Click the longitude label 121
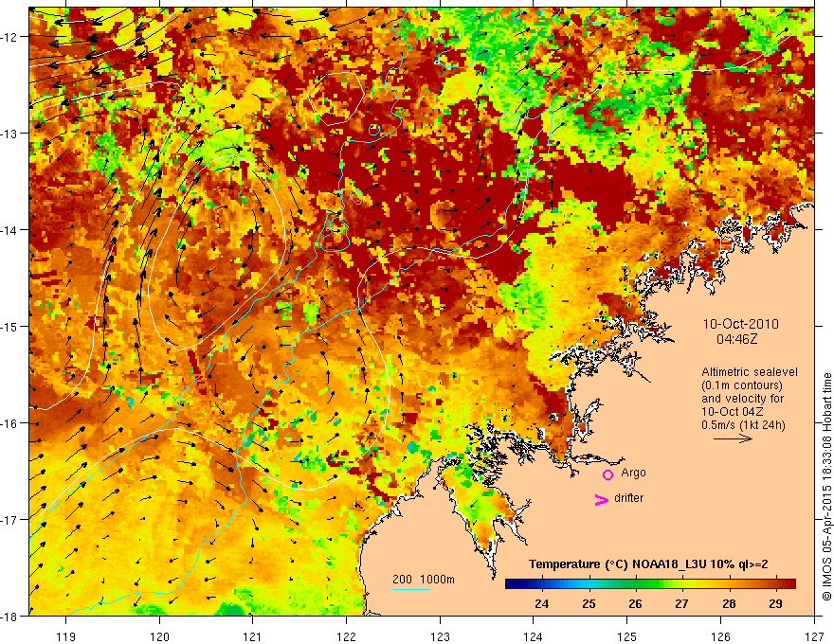The width and height of the screenshot is (834, 644). (253, 637)
